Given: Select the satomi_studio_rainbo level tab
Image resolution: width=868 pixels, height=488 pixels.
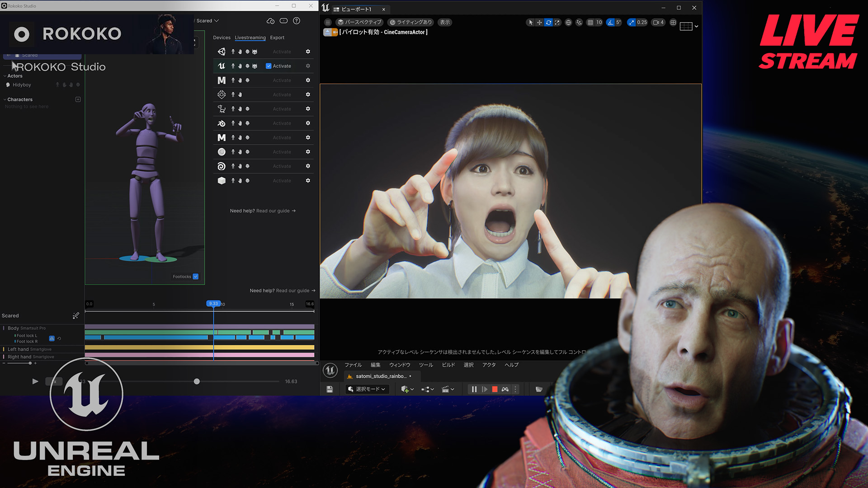Looking at the screenshot, I should (382, 376).
